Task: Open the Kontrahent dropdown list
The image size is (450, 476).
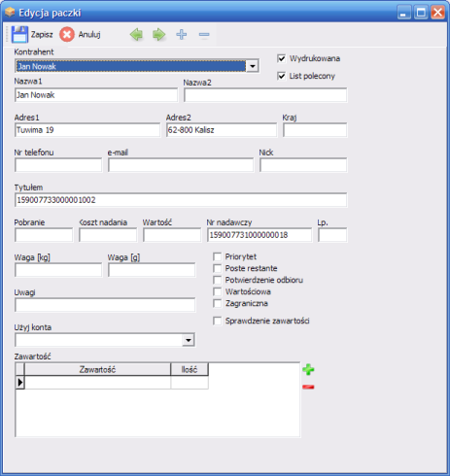Action: pos(252,66)
